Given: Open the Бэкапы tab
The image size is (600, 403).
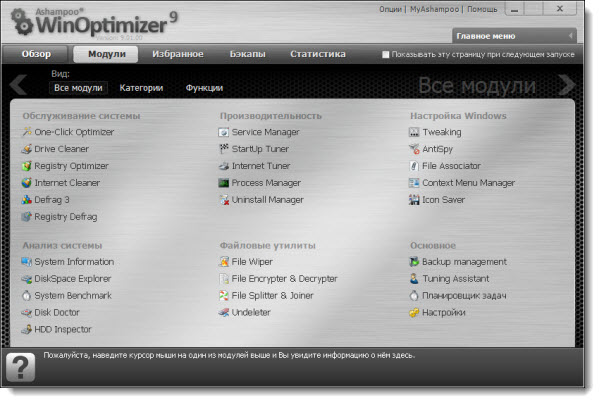Looking at the screenshot, I should (248, 54).
